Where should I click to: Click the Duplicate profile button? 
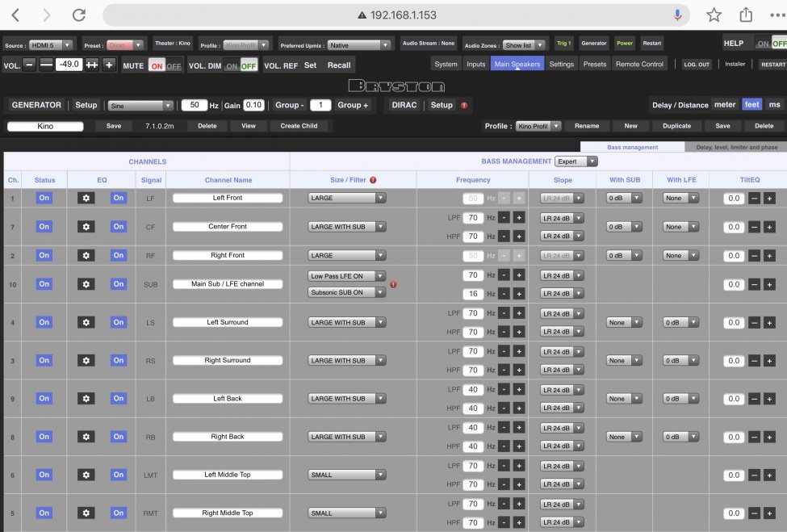click(x=676, y=126)
